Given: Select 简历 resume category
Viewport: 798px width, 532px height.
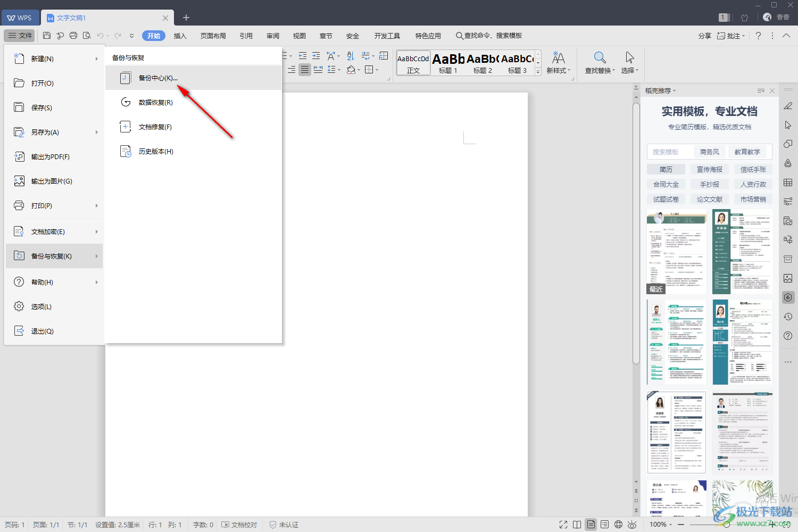Looking at the screenshot, I should pos(666,169).
